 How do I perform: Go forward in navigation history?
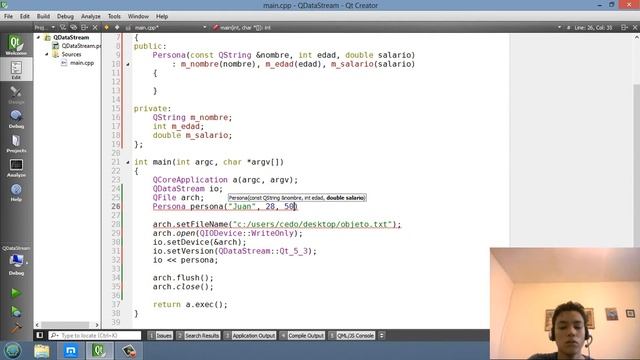(117, 27)
